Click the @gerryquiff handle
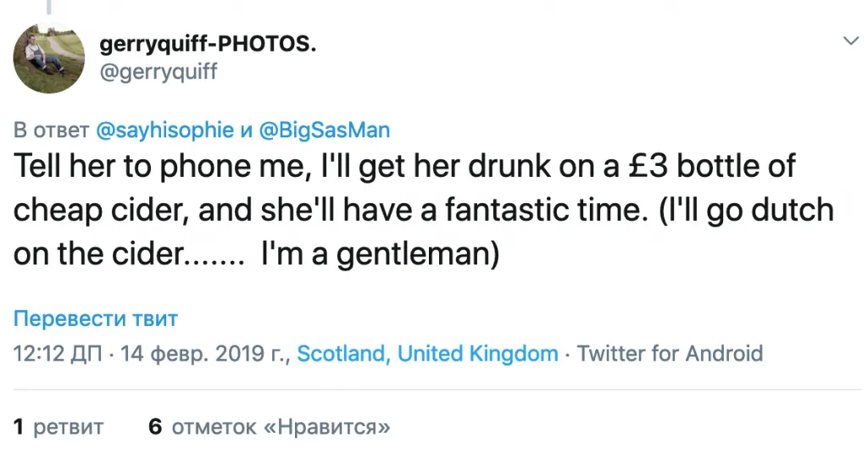 [x=159, y=72]
